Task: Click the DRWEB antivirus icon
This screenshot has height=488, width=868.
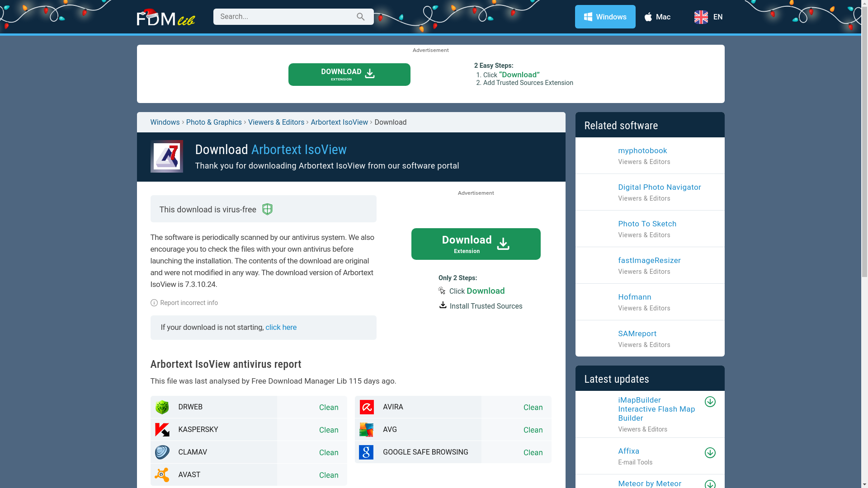Action: click(x=162, y=407)
